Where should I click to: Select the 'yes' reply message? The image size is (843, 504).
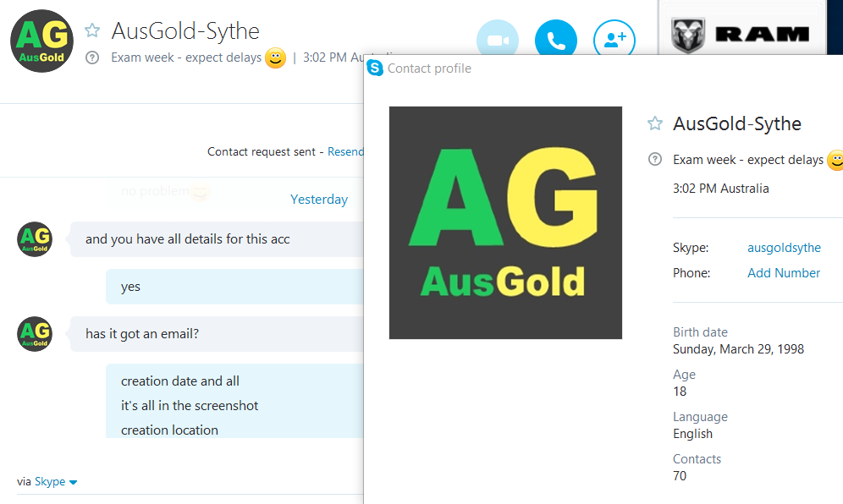point(130,287)
